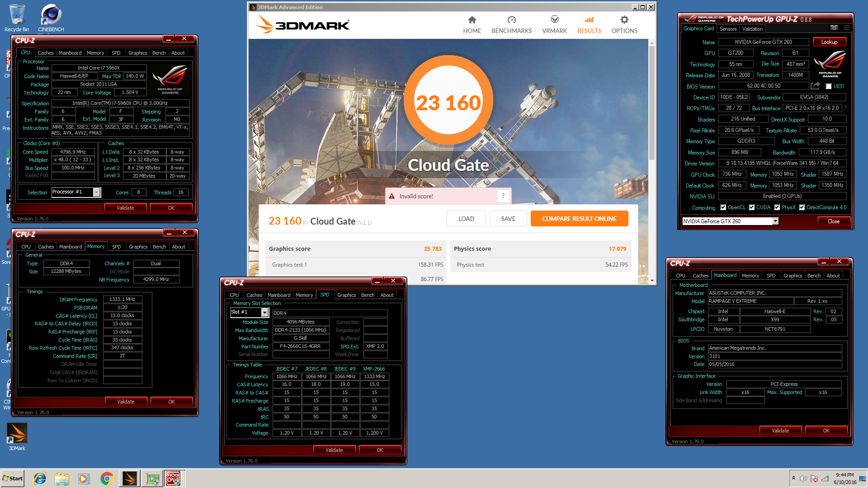This screenshot has width=868, height=488.
Task: Click the Lookup button in GPU-Z
Action: coord(829,42)
